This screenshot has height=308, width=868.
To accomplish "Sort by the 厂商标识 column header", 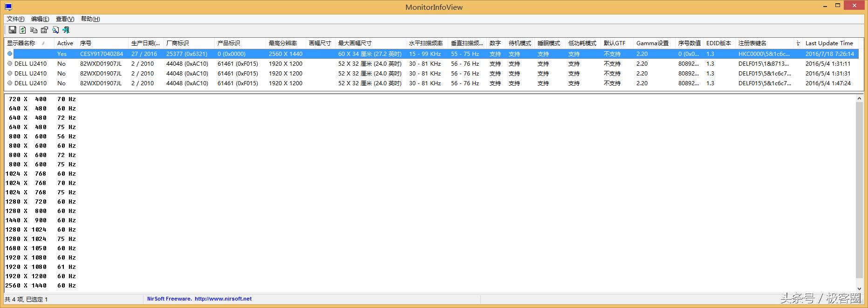I will tap(189, 43).
